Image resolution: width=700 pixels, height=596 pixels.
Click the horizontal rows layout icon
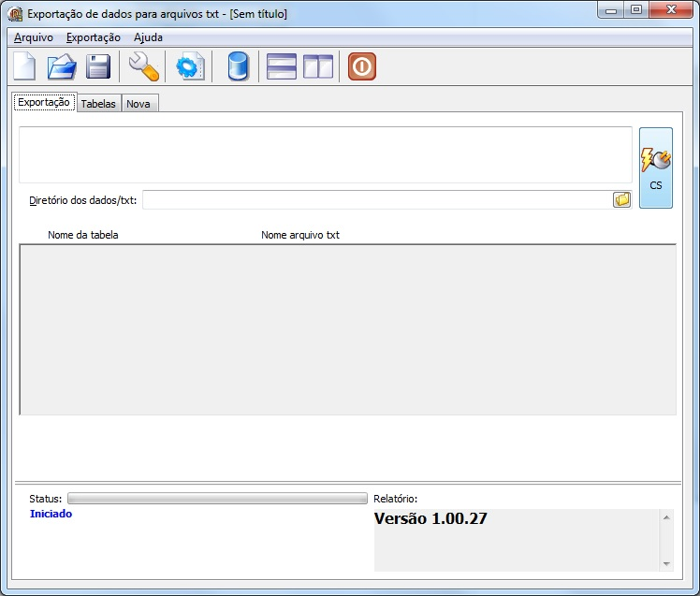point(282,66)
